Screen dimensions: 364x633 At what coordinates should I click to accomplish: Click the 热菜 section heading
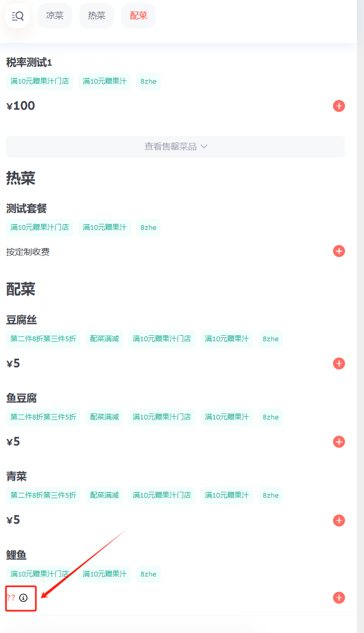[21, 178]
